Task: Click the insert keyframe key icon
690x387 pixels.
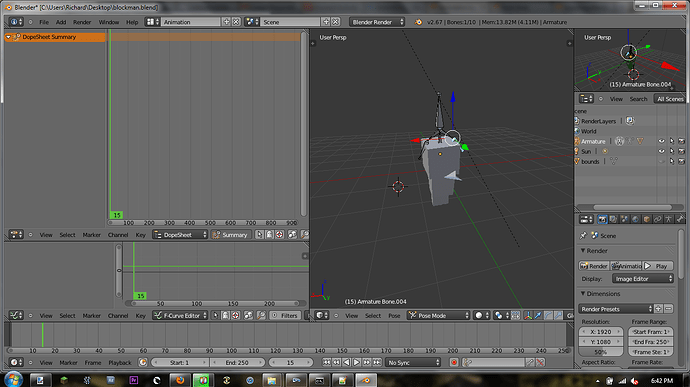Action: [530, 362]
